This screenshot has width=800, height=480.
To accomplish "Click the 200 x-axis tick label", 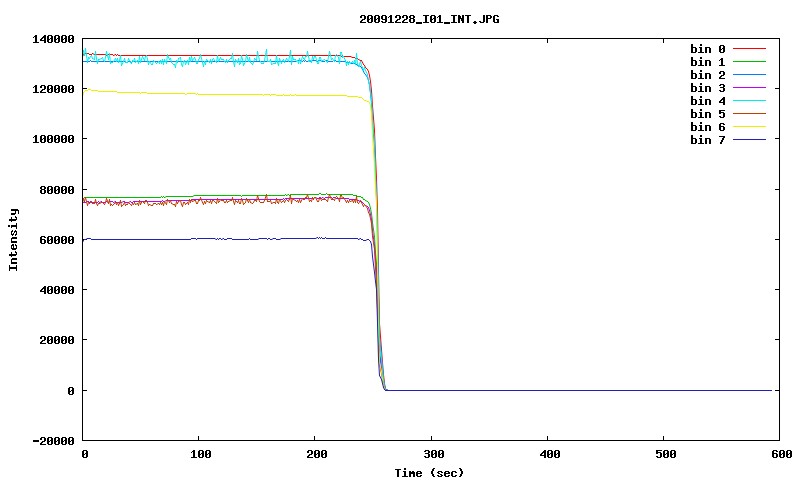I will pos(317,454).
